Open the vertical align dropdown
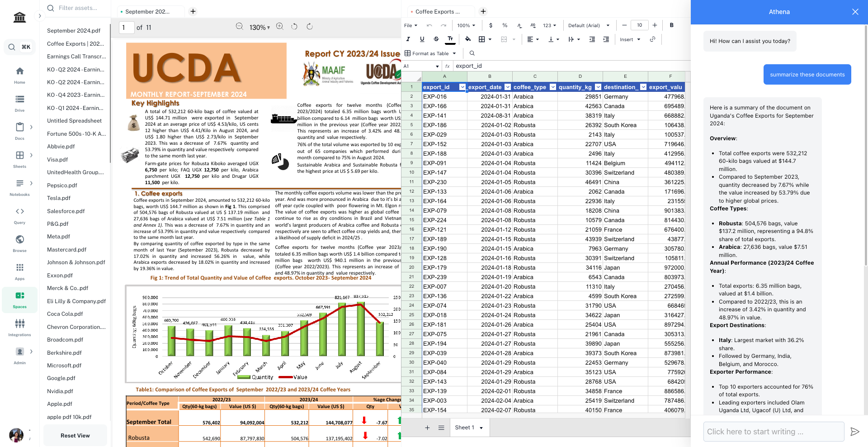The image size is (868, 447). point(554,39)
